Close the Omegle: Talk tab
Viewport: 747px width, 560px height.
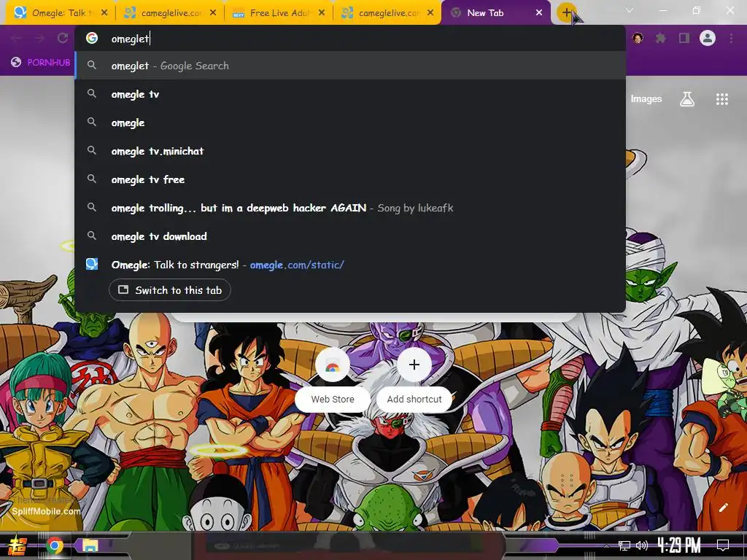pos(104,13)
